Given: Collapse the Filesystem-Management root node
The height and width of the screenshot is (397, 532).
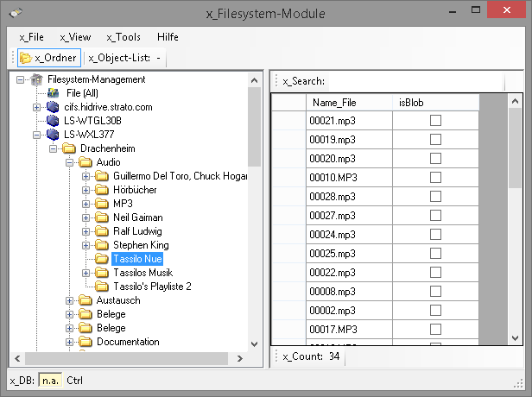Looking at the screenshot, I should click(21, 80).
